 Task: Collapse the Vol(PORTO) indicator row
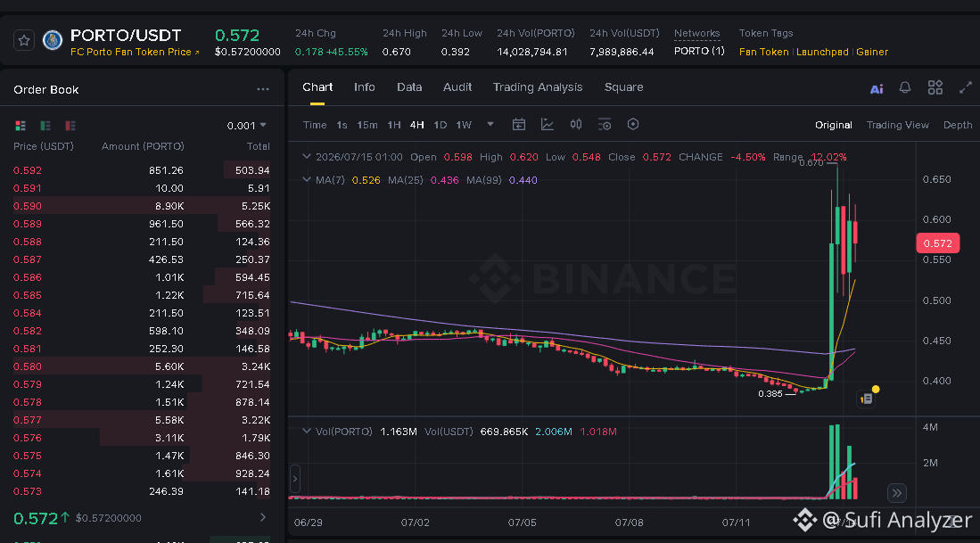click(x=306, y=431)
